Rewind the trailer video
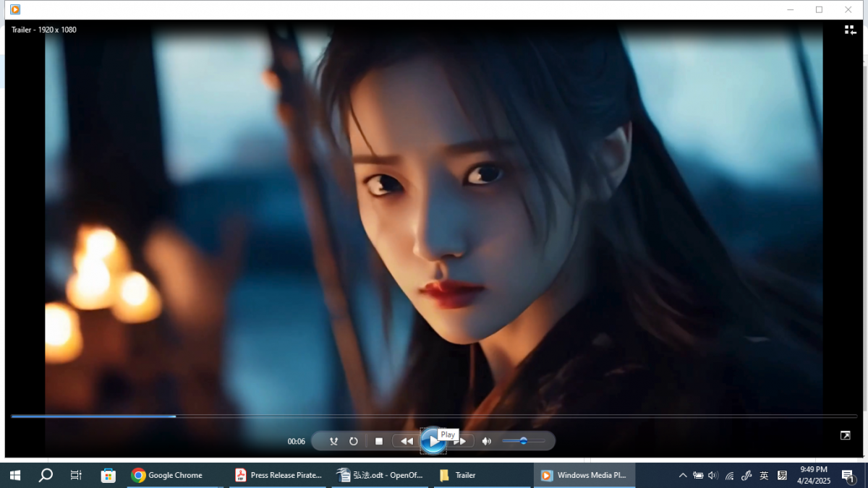Screen dimensions: 868x488 (407, 440)
